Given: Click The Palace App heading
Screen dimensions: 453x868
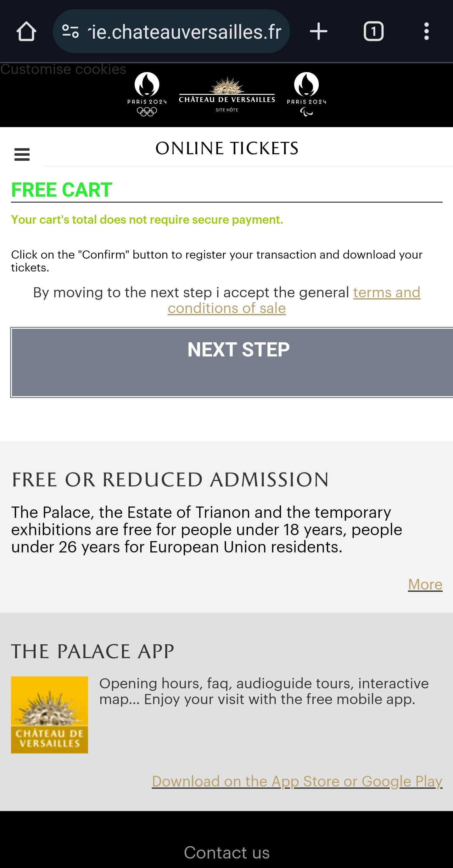Looking at the screenshot, I should click(93, 651).
